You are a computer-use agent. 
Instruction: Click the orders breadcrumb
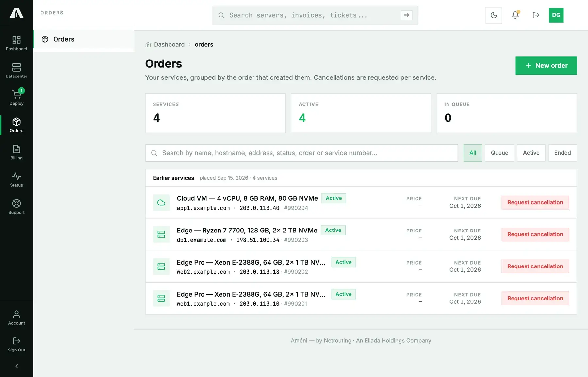(x=204, y=44)
